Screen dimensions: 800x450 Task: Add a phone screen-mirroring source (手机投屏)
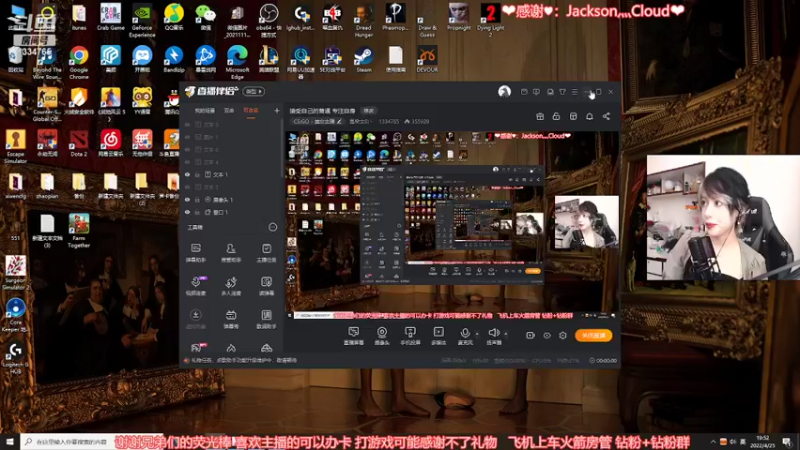pyautogui.click(x=410, y=336)
